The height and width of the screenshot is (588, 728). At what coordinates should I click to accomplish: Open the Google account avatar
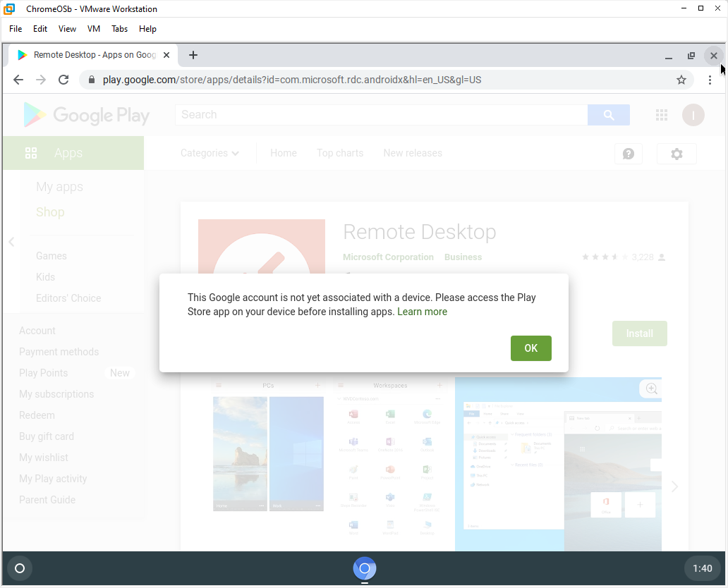pyautogui.click(x=693, y=115)
